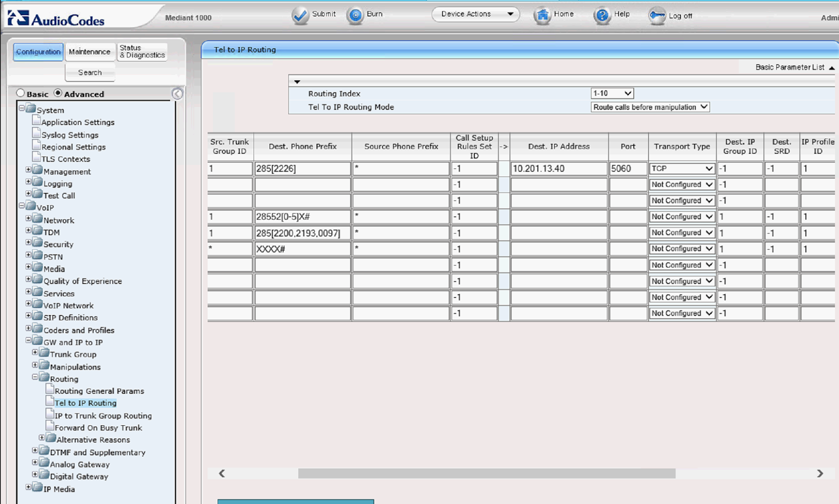Expand the Trunk Group tree node
The height and width of the screenshot is (504, 839).
[x=35, y=352]
